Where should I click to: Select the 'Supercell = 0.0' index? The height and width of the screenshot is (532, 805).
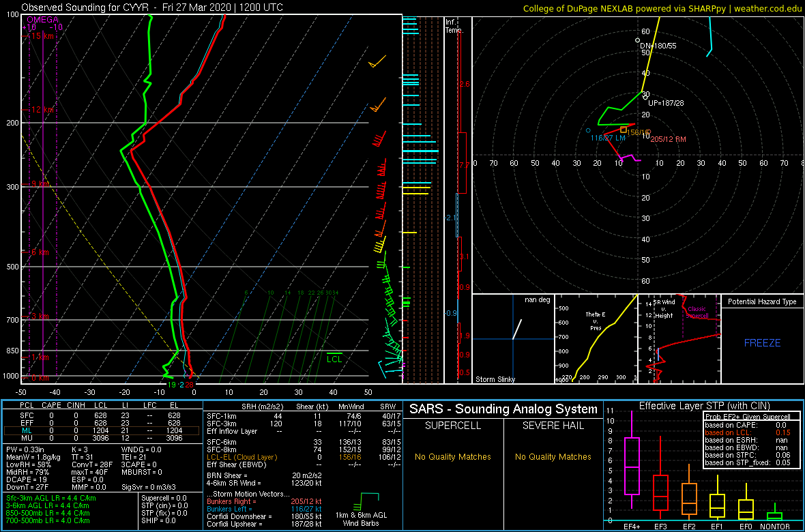(x=164, y=498)
